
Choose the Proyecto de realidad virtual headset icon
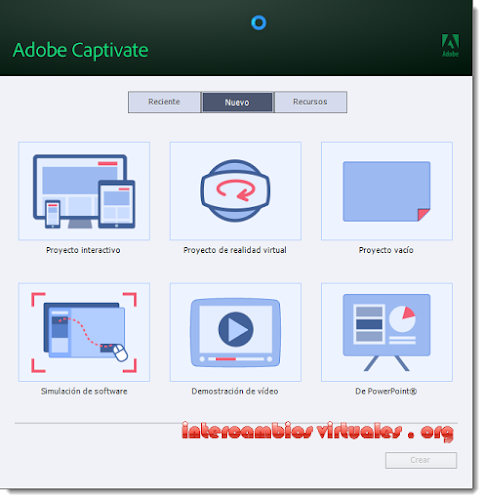[x=236, y=191]
